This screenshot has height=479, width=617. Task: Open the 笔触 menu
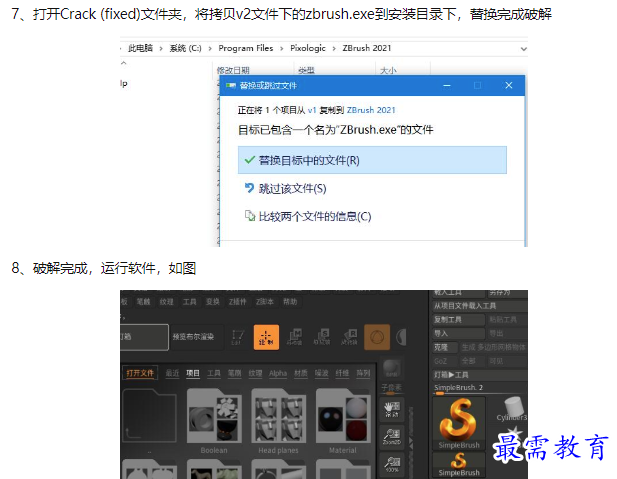(143, 302)
